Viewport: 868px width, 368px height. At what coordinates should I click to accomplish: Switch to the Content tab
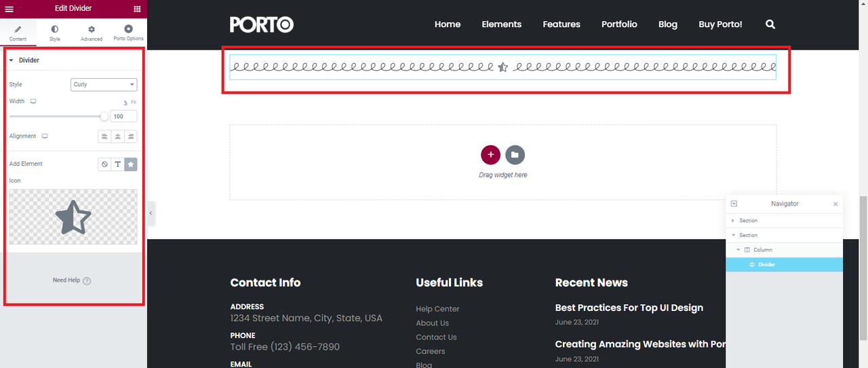point(18,33)
